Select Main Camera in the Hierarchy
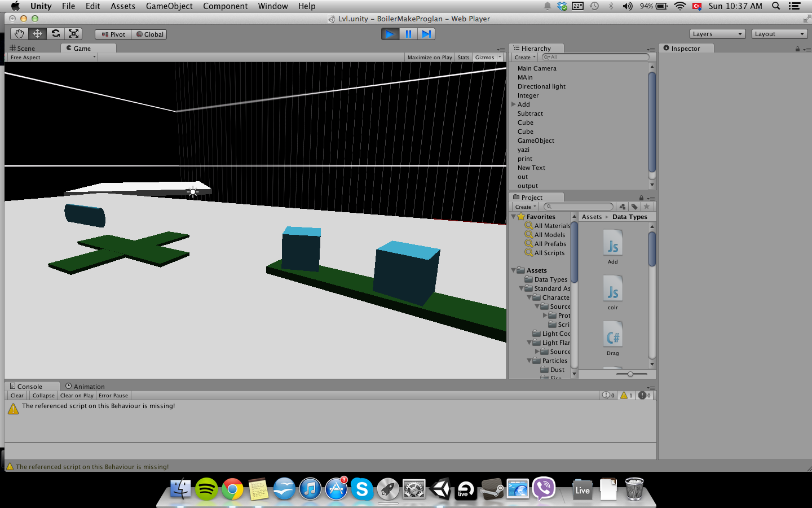Viewport: 812px width, 508px height. coord(537,68)
